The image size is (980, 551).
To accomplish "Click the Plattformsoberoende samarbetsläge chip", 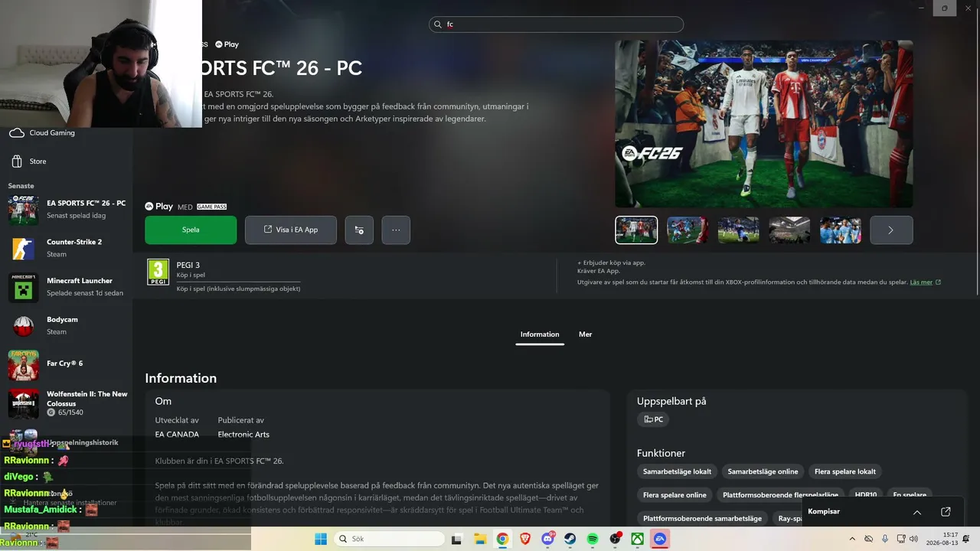I will pyautogui.click(x=702, y=519).
